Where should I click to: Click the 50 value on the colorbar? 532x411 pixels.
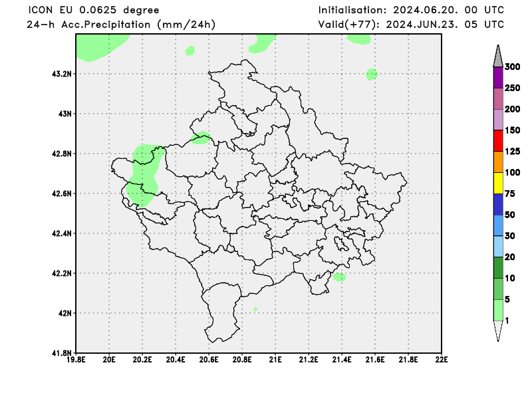point(510,215)
